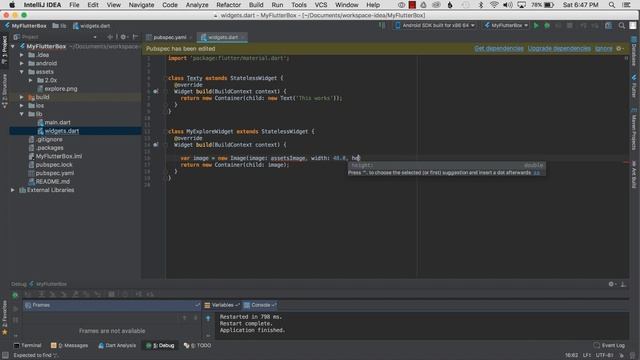
Task: Expand the android folder
Action: point(22,63)
